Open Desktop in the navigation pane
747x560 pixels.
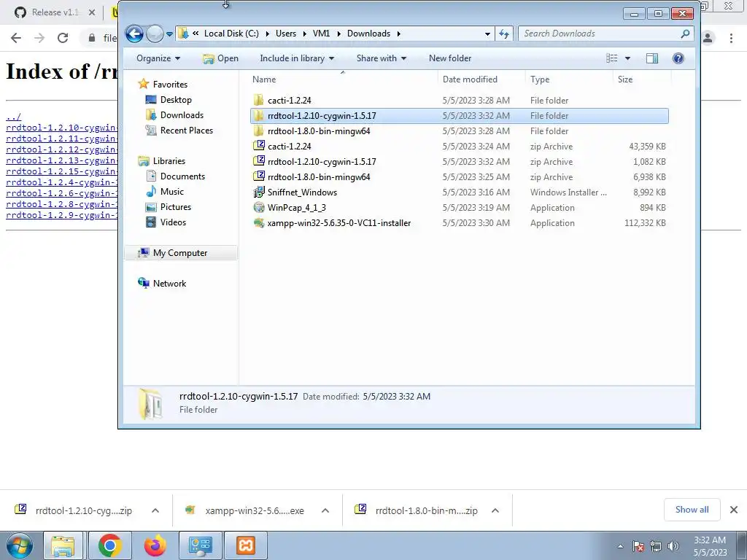[175, 99]
